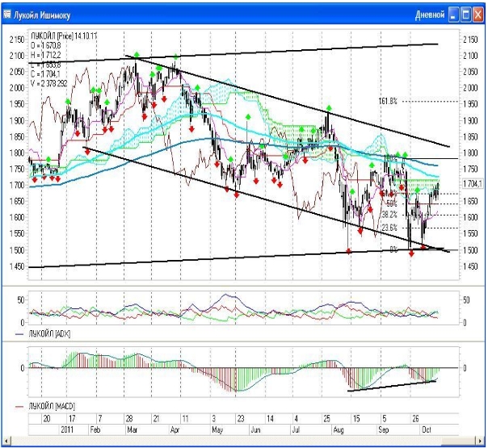This screenshot has width=488, height=448.
Task: Click the 'Jul' month label
Action: tap(296, 429)
